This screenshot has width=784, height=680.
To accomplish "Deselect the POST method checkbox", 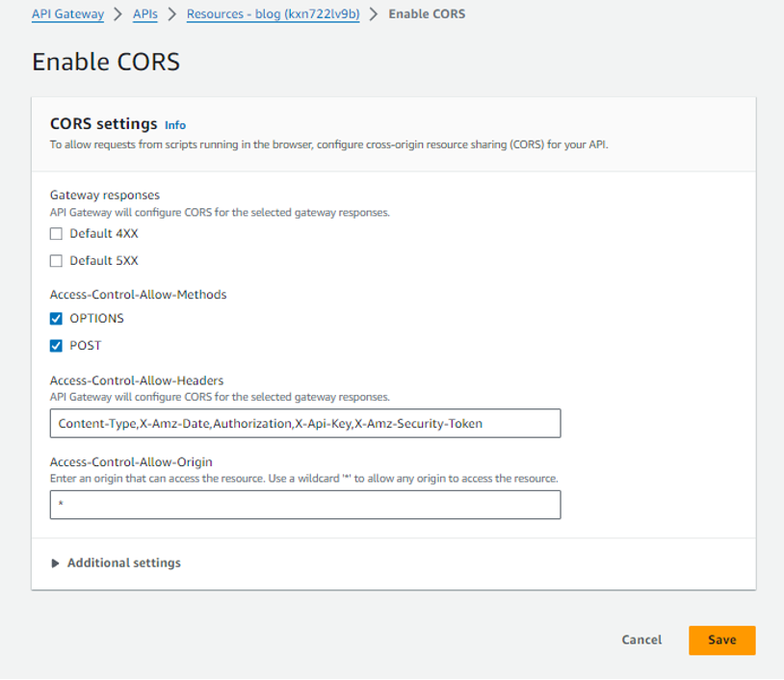I will [56, 346].
